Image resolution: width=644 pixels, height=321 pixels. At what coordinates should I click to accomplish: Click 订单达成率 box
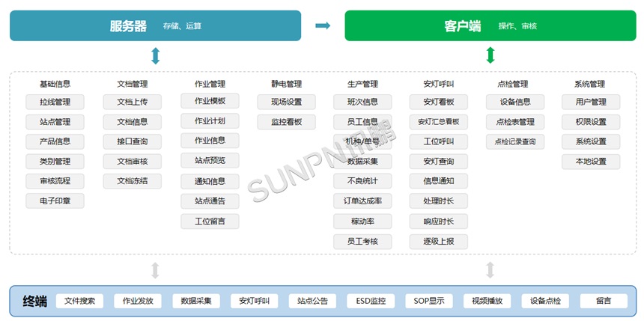(x=362, y=201)
